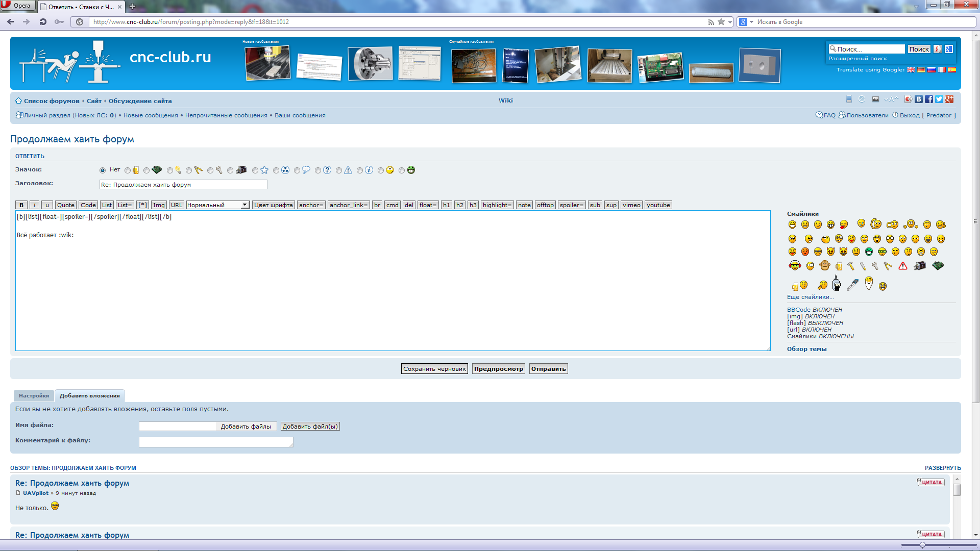The width and height of the screenshot is (980, 551).
Task: Click the Facebook share icon
Action: click(929, 99)
